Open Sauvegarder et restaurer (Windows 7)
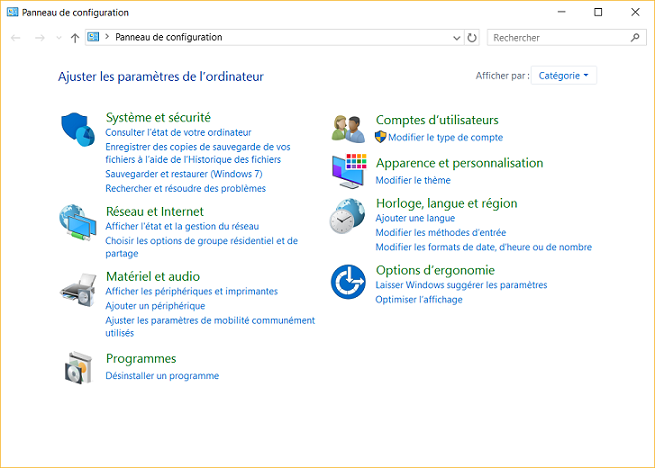 point(184,174)
